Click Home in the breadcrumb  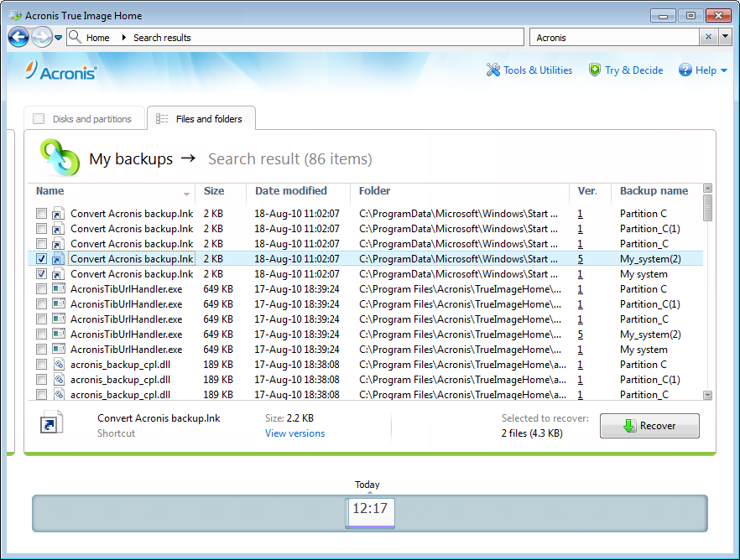(97, 38)
